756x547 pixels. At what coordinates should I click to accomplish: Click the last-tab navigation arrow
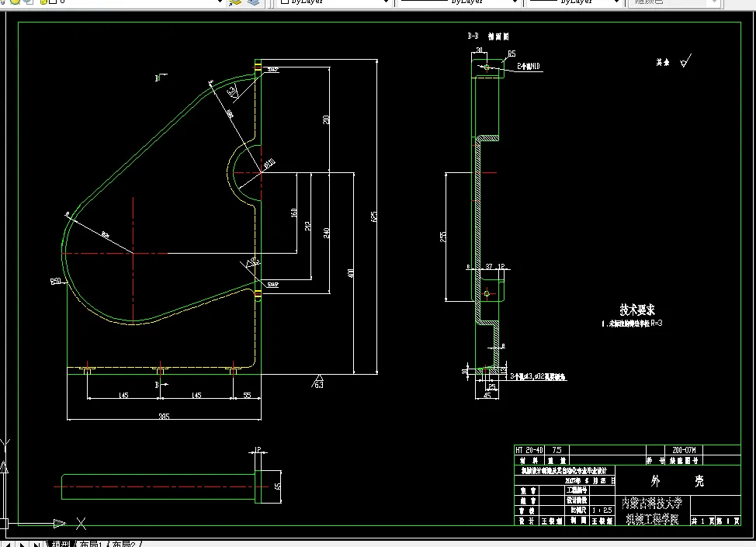[36, 544]
